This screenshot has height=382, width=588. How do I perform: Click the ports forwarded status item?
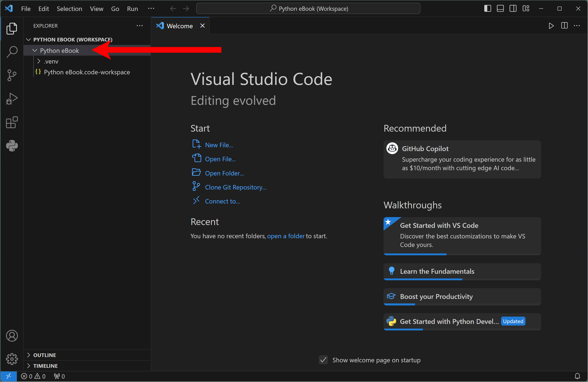click(x=59, y=376)
